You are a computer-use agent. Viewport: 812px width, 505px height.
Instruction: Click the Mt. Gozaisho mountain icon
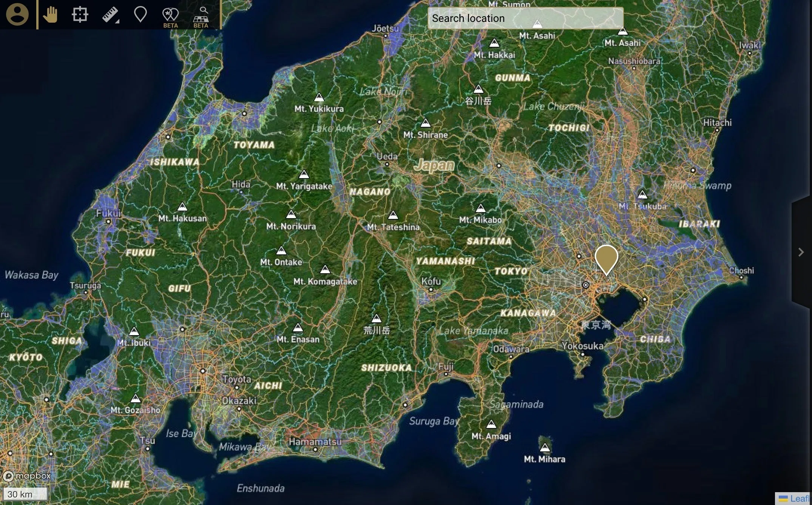136,399
